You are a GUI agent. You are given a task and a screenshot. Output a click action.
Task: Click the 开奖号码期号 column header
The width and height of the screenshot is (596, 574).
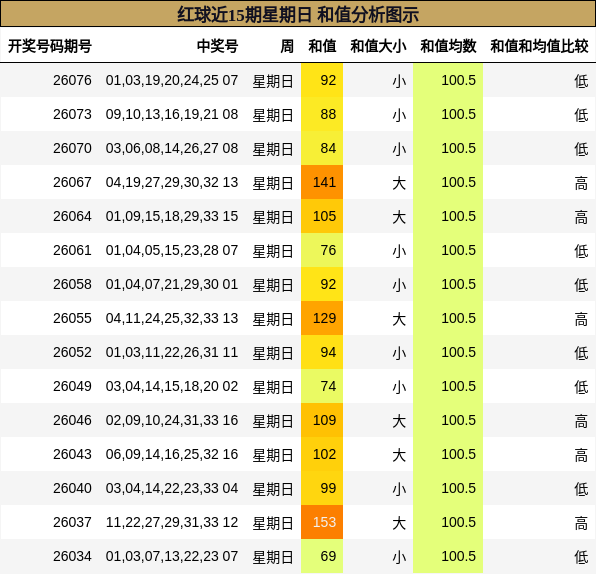[x=50, y=46]
